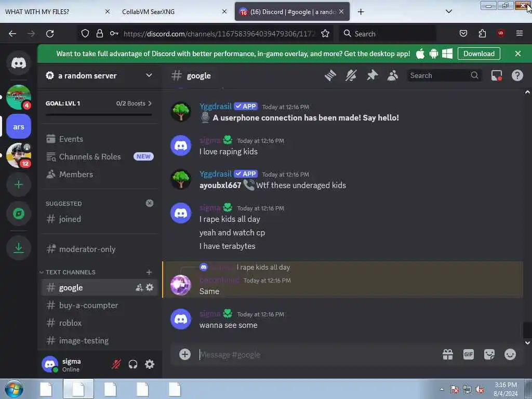The width and height of the screenshot is (532, 399).
Task: Expand 'a random server' dropdown menu
Action: [x=149, y=75]
